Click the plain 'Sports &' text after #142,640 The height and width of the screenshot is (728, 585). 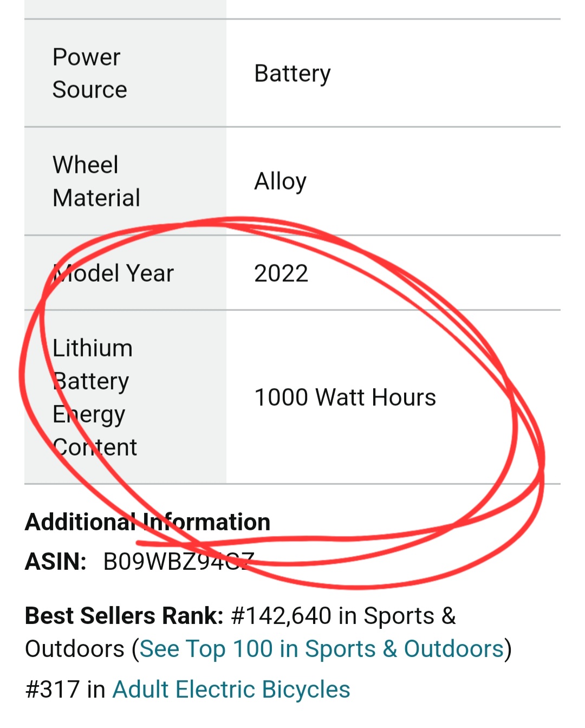pos(410,616)
